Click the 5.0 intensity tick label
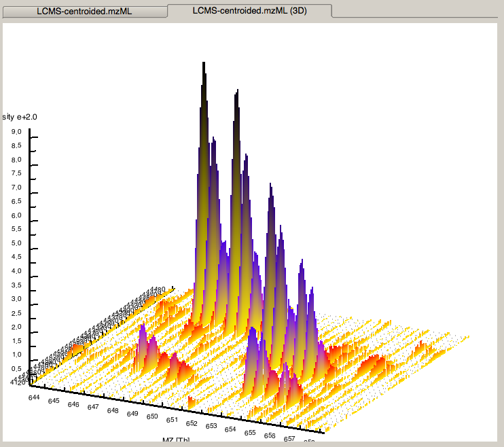This screenshot has height=447, width=504. tap(16, 243)
